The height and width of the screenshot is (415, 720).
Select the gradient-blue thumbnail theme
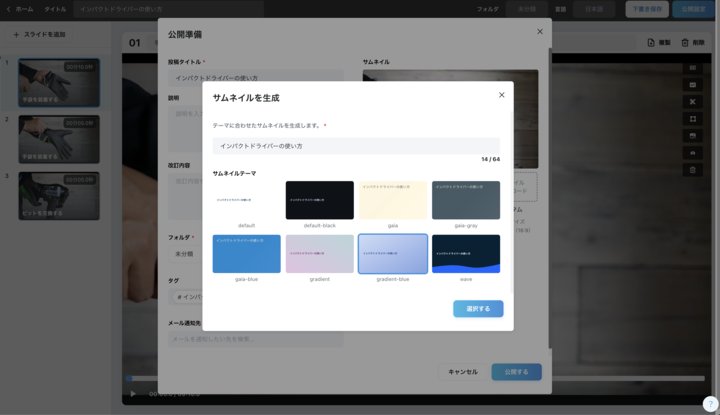[x=393, y=254]
